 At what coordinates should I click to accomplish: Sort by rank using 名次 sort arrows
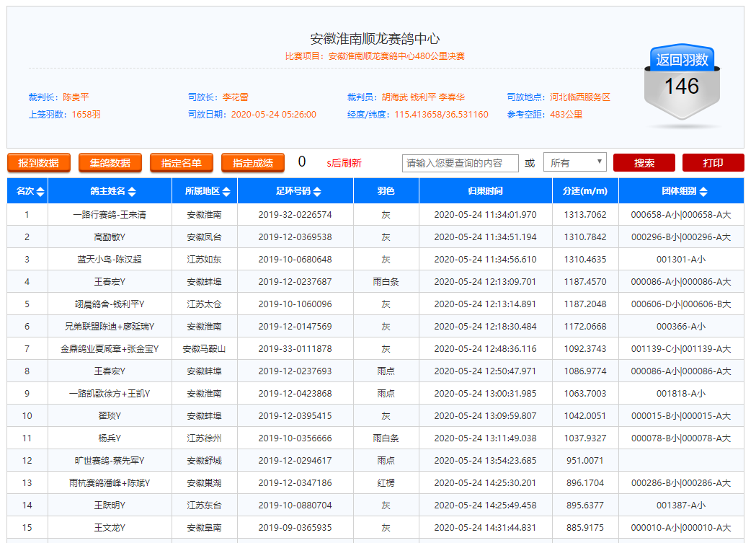(40, 192)
